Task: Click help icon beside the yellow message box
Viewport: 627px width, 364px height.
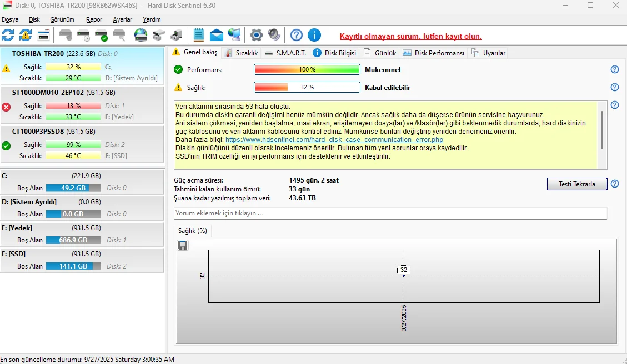Action: [615, 105]
